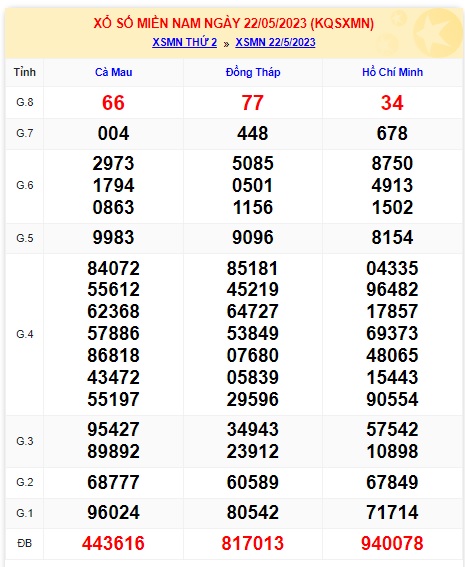
Task: Click the Hồ Chí Minh province header
Action: point(392,72)
